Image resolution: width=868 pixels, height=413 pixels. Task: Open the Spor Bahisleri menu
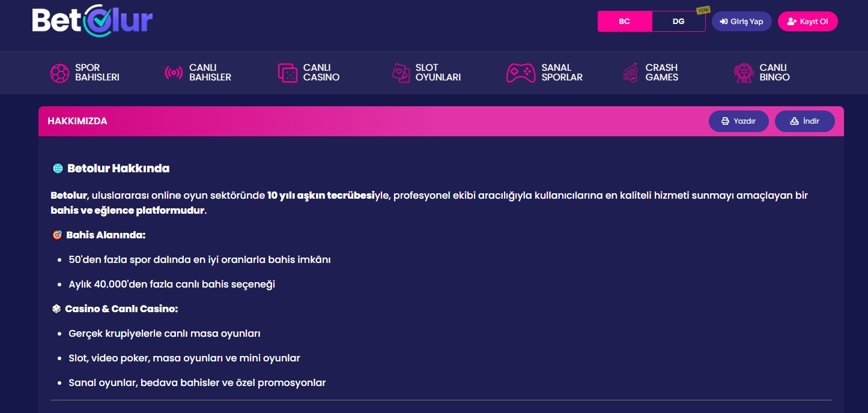click(85, 73)
